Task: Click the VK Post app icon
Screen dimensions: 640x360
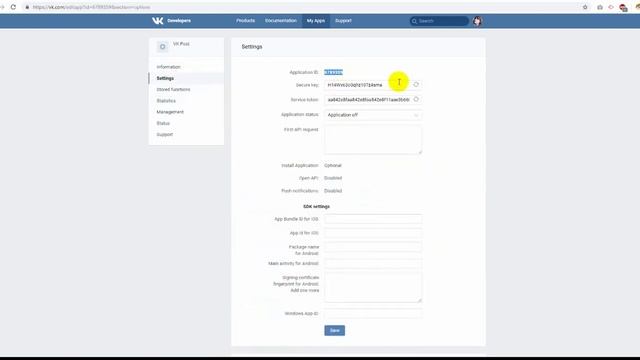Action: pyautogui.click(x=162, y=47)
